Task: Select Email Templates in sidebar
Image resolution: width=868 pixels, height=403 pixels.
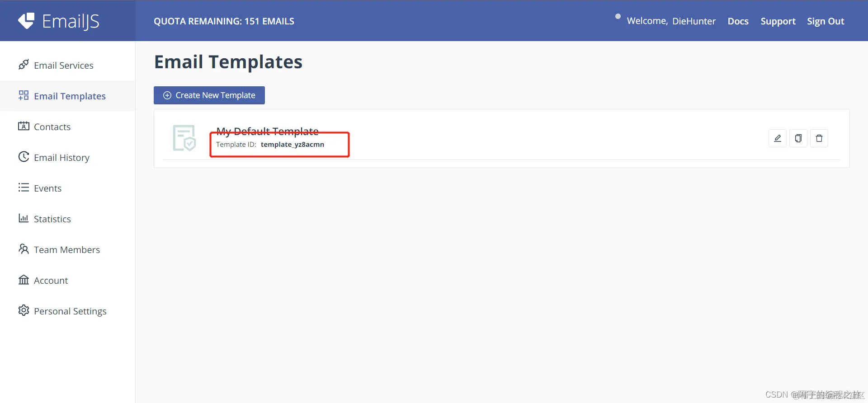Action: pos(67,96)
